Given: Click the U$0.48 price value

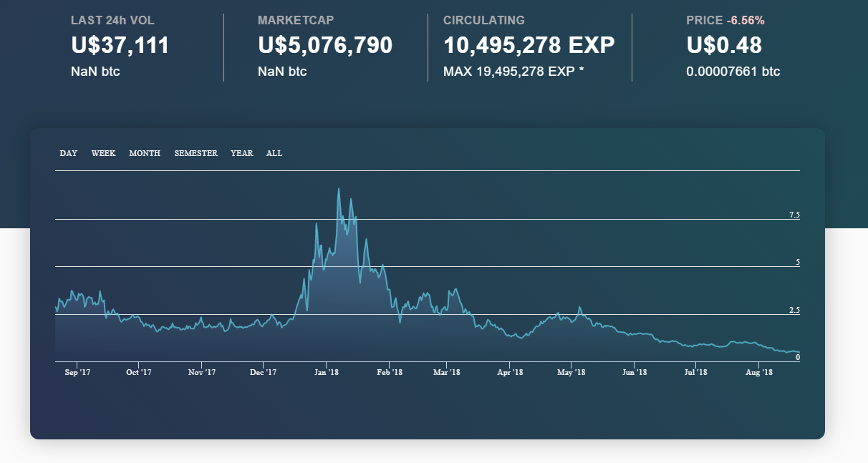Looking at the screenshot, I should coord(724,45).
